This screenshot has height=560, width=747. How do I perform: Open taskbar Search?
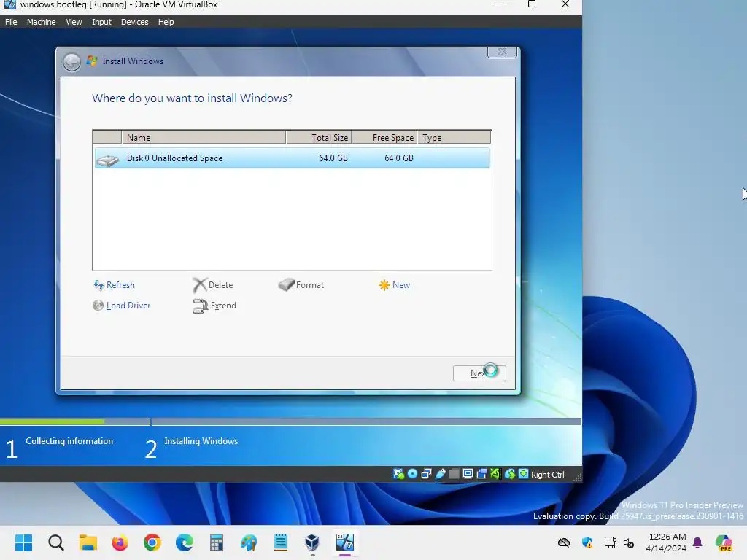point(55,542)
